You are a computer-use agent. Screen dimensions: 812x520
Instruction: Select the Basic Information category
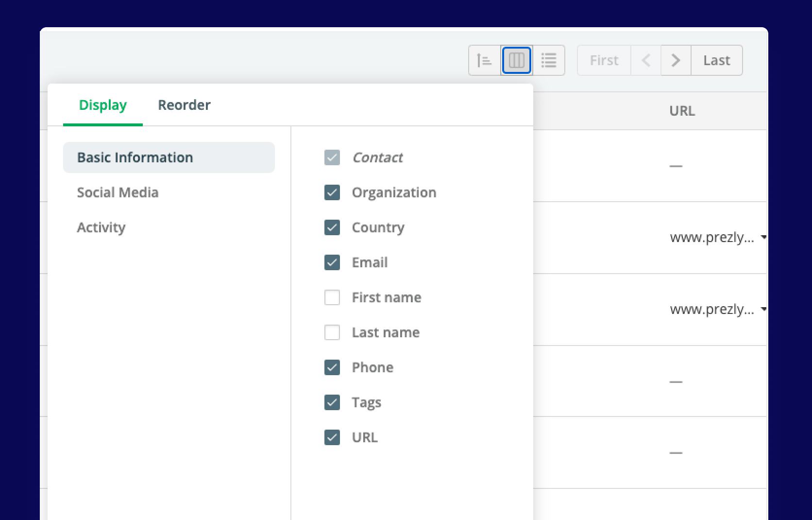(169, 157)
